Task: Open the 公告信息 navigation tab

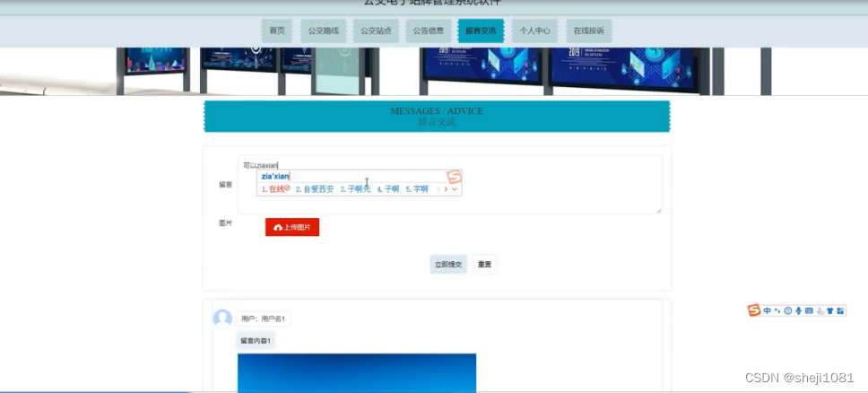Action: pos(429,31)
